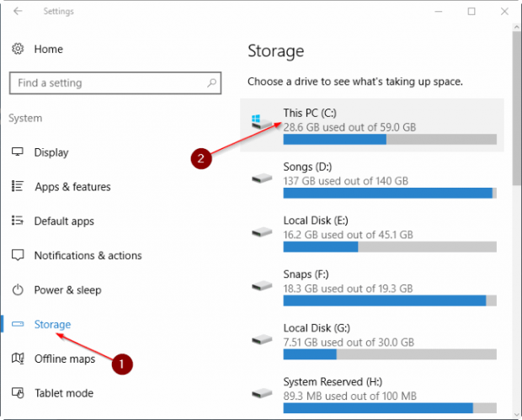The width and height of the screenshot is (522, 420).
Task: Click the Power & sleep icon
Action: click(18, 290)
